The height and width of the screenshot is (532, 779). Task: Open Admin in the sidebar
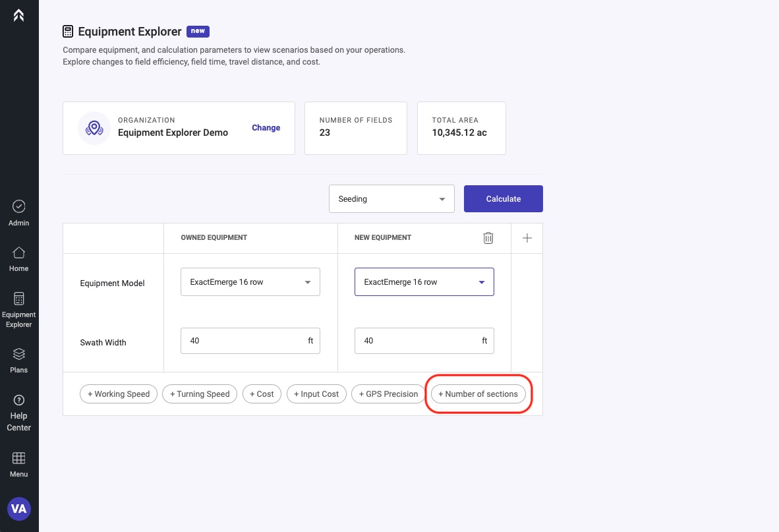pyautogui.click(x=19, y=213)
